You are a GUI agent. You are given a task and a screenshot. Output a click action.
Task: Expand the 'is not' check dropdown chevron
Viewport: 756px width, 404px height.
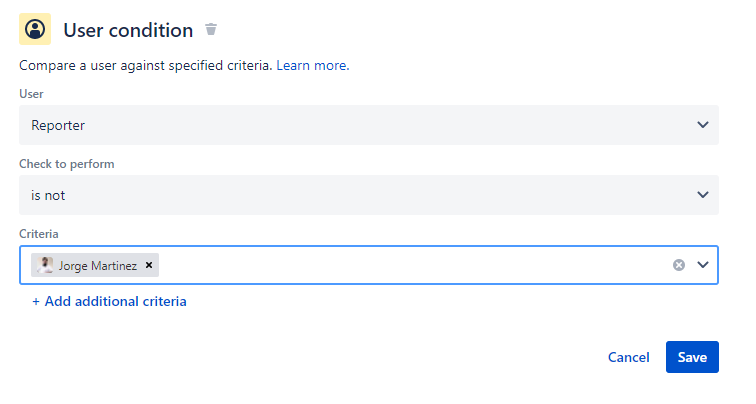(x=703, y=195)
